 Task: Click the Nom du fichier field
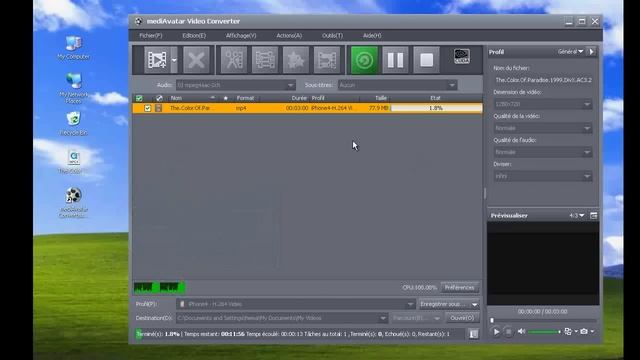[x=543, y=80]
